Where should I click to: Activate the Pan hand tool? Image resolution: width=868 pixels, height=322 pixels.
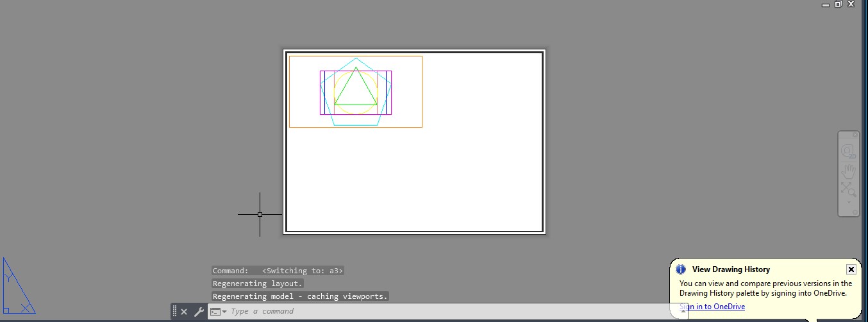click(848, 171)
